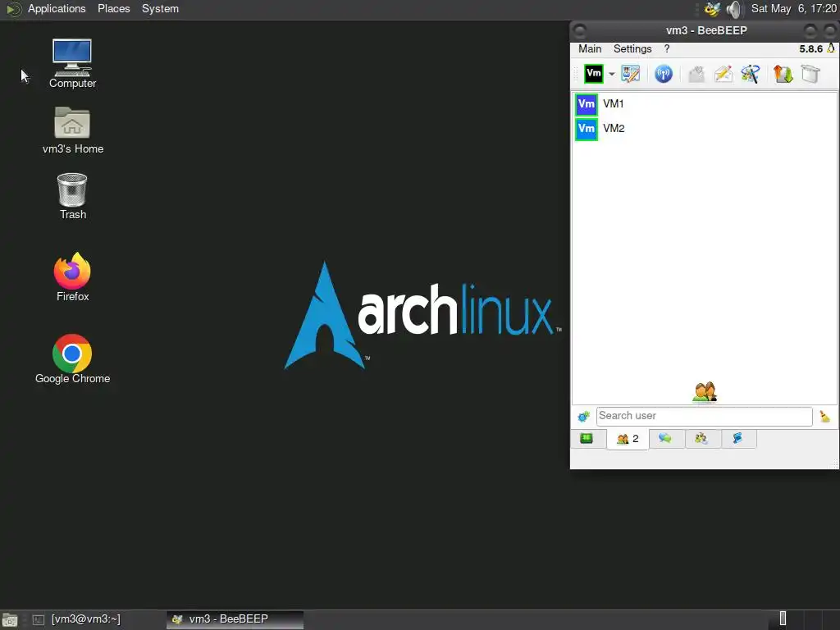
Task: Switch to the blue saved chats tab
Action: 737,439
